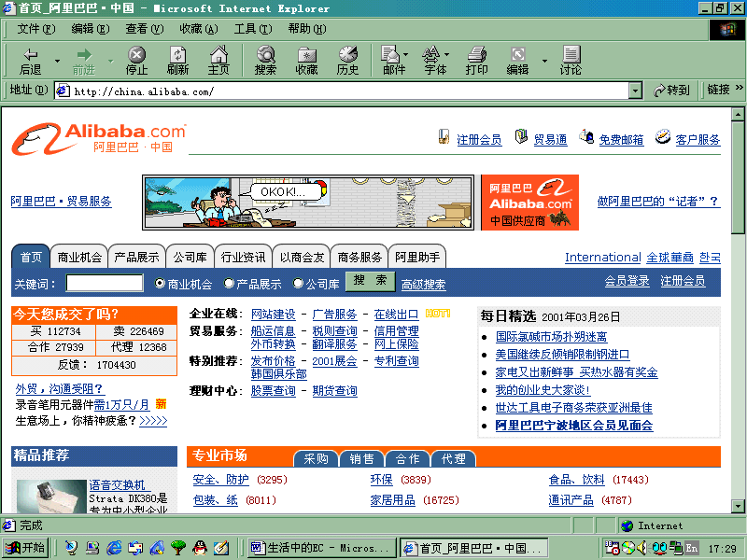Open the 股票查询 link
Viewport: 747px width, 560px height.
click(273, 391)
